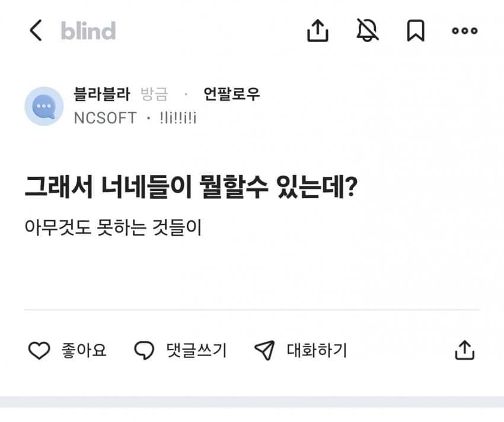
Task: Click the paper plane message icon
Action: (264, 351)
